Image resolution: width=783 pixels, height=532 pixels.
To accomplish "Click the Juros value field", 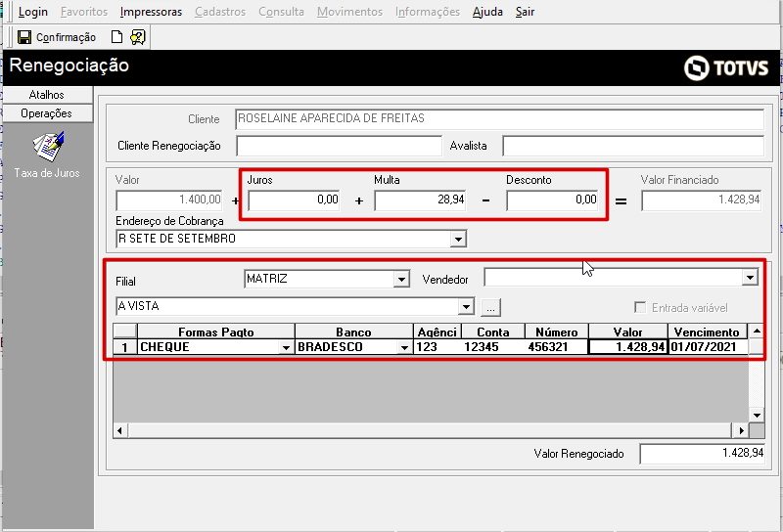I will click(295, 200).
